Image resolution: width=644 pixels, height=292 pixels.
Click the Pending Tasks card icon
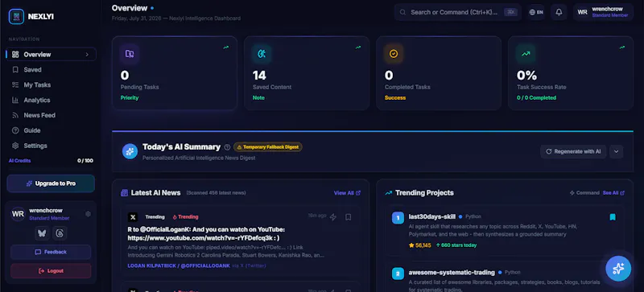pos(130,54)
